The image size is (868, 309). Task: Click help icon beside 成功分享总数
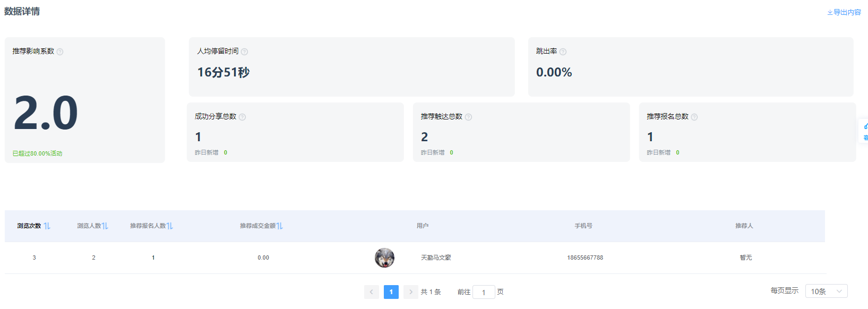click(242, 117)
